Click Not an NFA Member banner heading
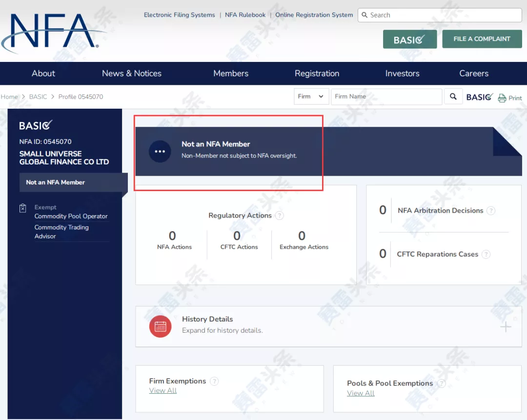Viewport: 527px width, 420px height. point(216,144)
